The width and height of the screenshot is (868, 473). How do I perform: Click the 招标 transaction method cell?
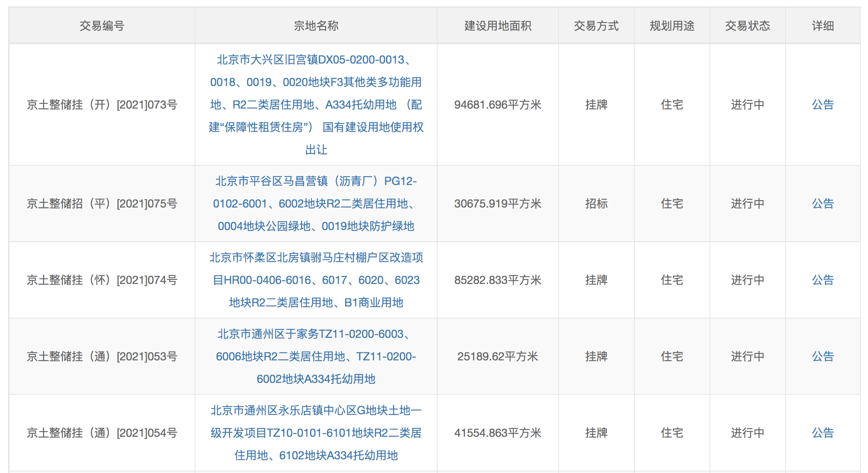tap(596, 204)
